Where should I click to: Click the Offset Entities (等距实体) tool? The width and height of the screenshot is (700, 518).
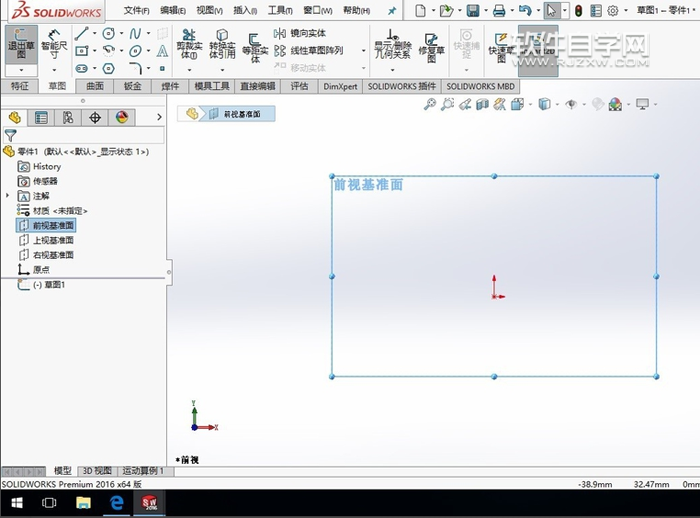pos(255,47)
